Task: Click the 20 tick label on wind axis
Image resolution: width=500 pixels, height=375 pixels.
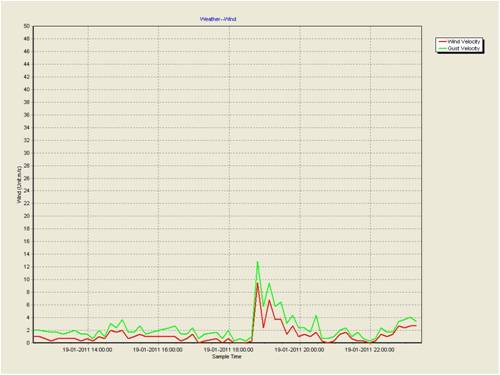Action: point(27,216)
